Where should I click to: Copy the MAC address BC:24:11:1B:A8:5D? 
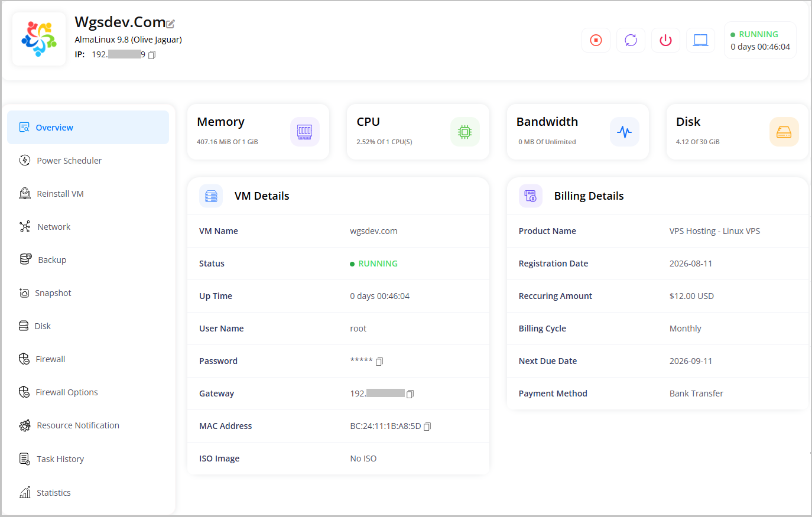tap(427, 427)
